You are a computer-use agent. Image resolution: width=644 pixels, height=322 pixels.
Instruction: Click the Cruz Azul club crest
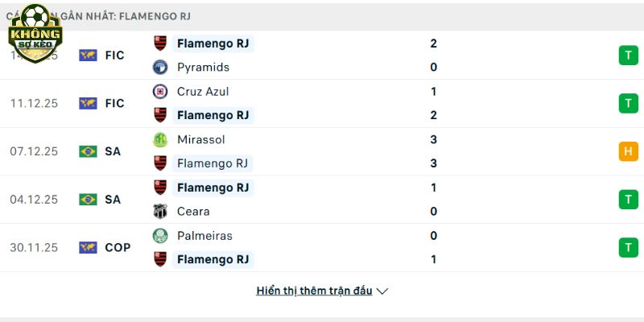(x=160, y=92)
